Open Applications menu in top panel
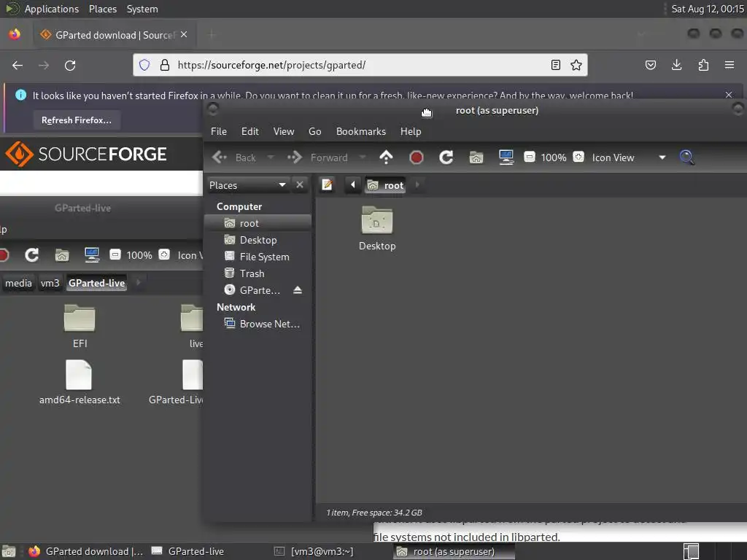Viewport: 747px width, 560px height. [52, 9]
